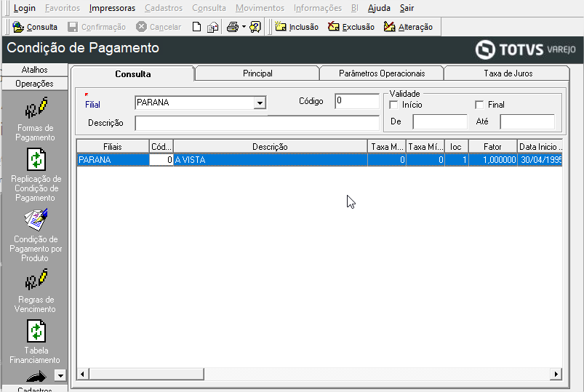584x392 pixels.
Task: Click the Descrição input field
Action: [257, 124]
